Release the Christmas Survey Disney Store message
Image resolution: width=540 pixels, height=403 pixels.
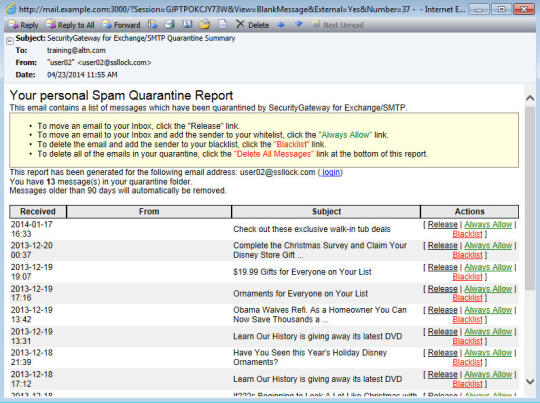coord(443,246)
